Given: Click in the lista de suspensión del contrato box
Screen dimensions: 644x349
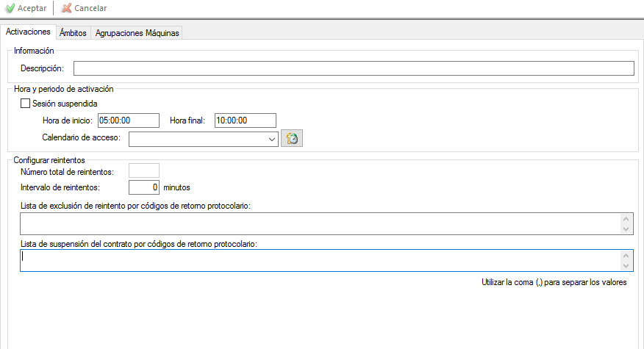Looking at the screenshot, I should point(320,260).
